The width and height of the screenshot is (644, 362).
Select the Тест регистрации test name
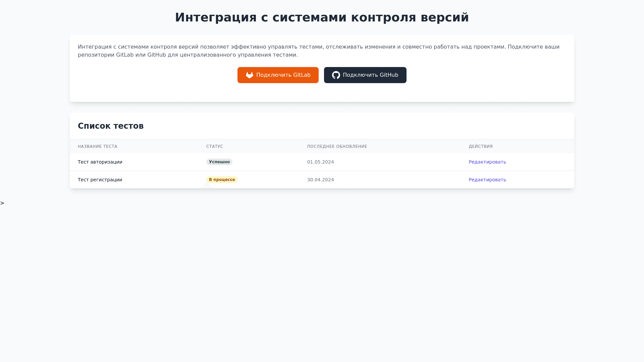click(100, 180)
